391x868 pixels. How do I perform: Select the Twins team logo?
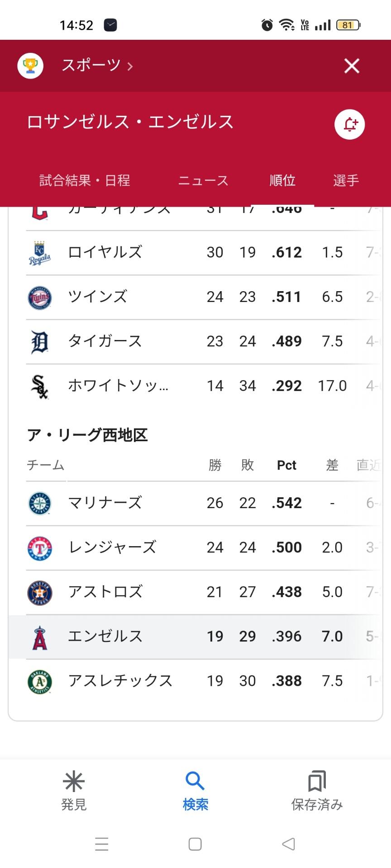pyautogui.click(x=40, y=297)
